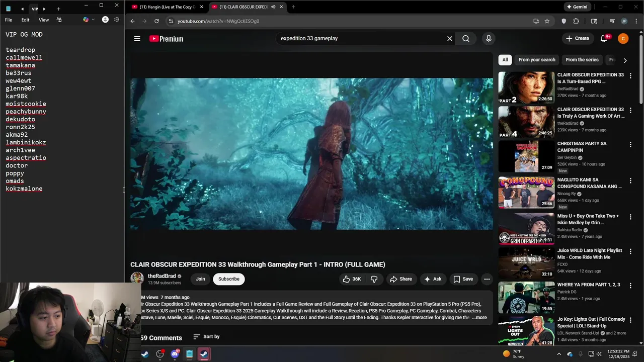Open the Sort by comments dropdown
The image size is (644, 362).
coord(206,336)
